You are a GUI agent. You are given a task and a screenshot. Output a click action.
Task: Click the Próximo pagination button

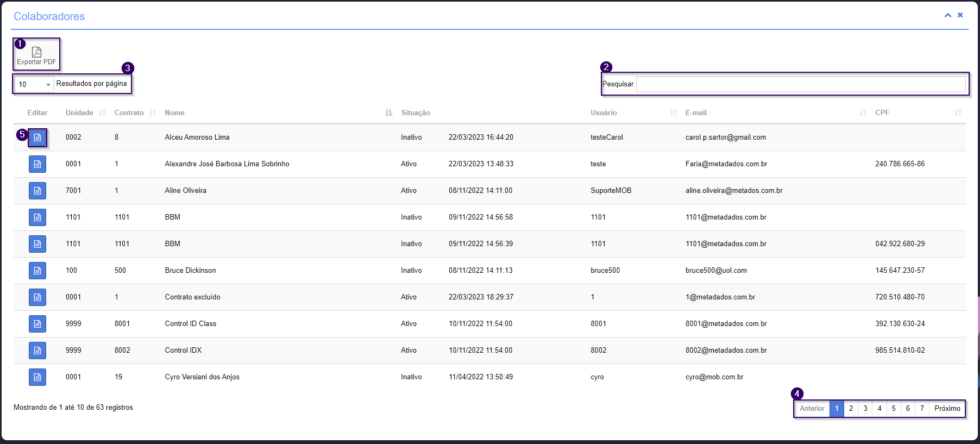[x=947, y=409]
